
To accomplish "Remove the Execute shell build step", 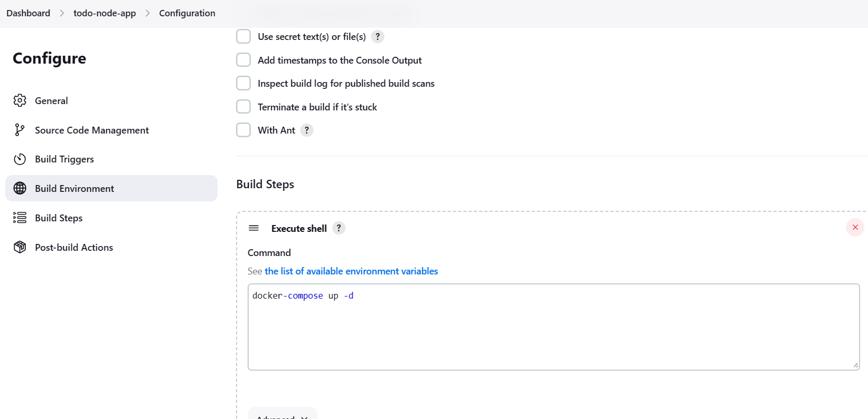I will point(855,228).
